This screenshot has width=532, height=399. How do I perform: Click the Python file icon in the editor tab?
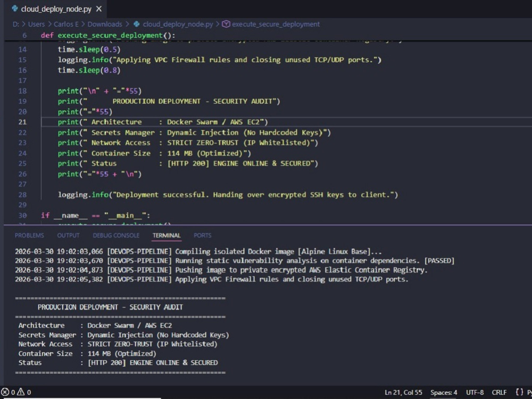click(15, 9)
